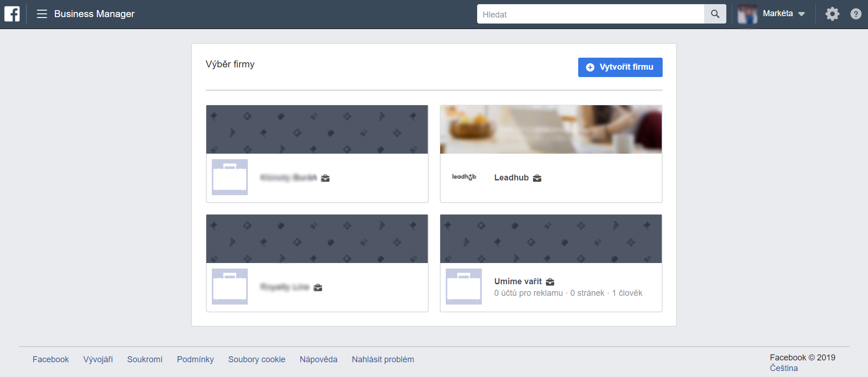Open the Business Manager hamburger menu
Screen dimensions: 868x377
(42, 14)
